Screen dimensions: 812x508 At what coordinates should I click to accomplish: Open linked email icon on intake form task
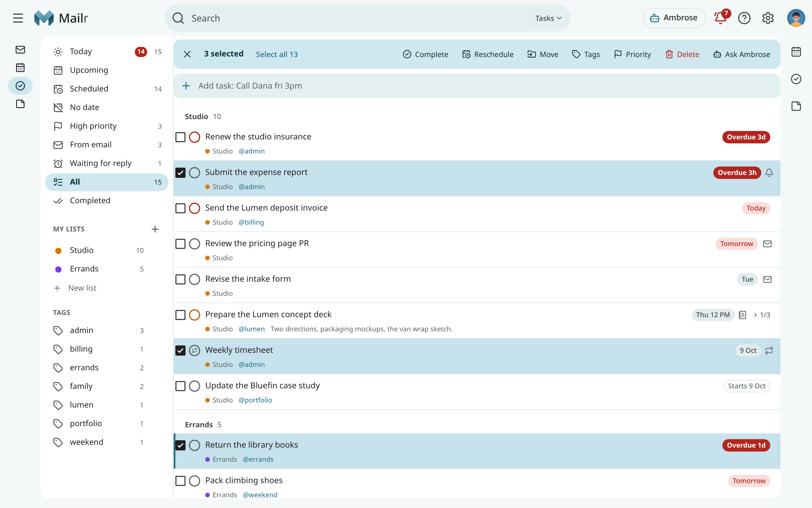click(767, 279)
